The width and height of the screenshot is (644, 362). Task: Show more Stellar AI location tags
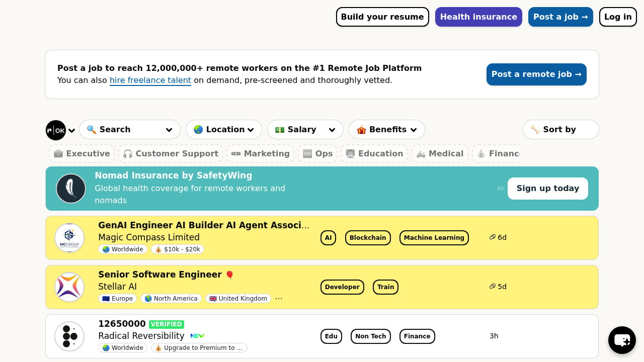[x=279, y=299]
